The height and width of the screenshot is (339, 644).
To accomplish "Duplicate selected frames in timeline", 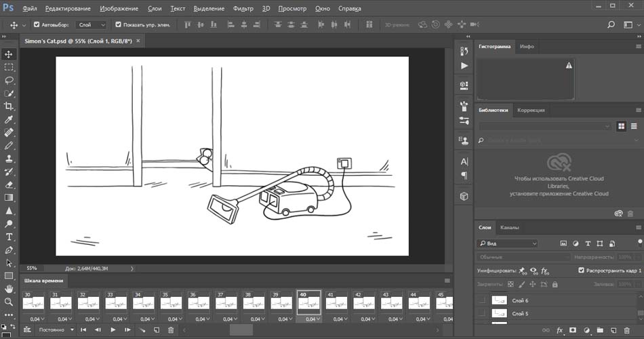I will click(x=157, y=330).
